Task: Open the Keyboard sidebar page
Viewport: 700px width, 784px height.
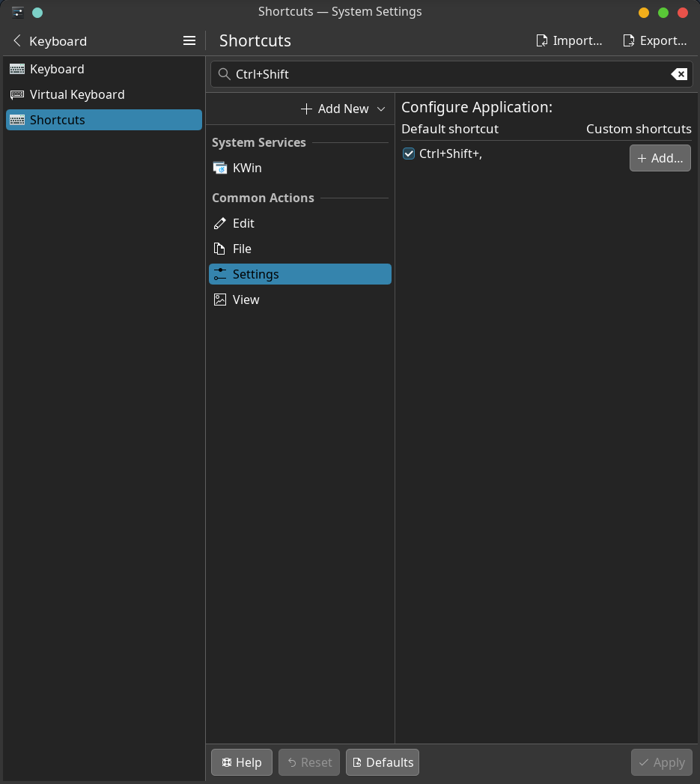Action: point(104,69)
